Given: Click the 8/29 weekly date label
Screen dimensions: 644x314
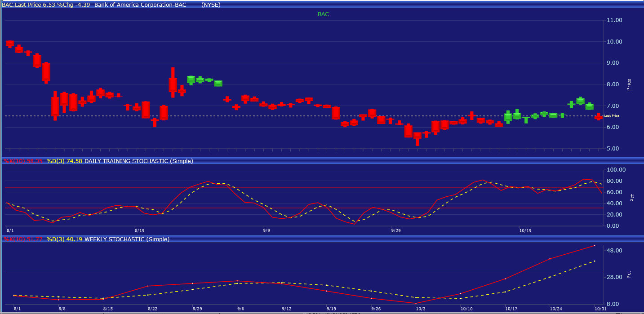Looking at the screenshot, I should coord(197,309).
